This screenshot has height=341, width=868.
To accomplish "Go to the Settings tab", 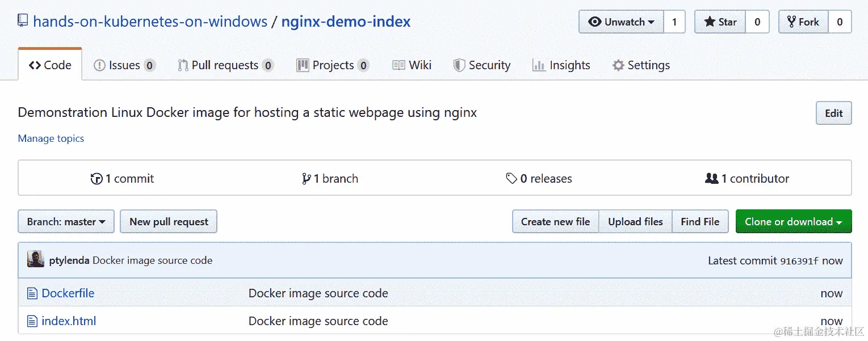I will (641, 65).
